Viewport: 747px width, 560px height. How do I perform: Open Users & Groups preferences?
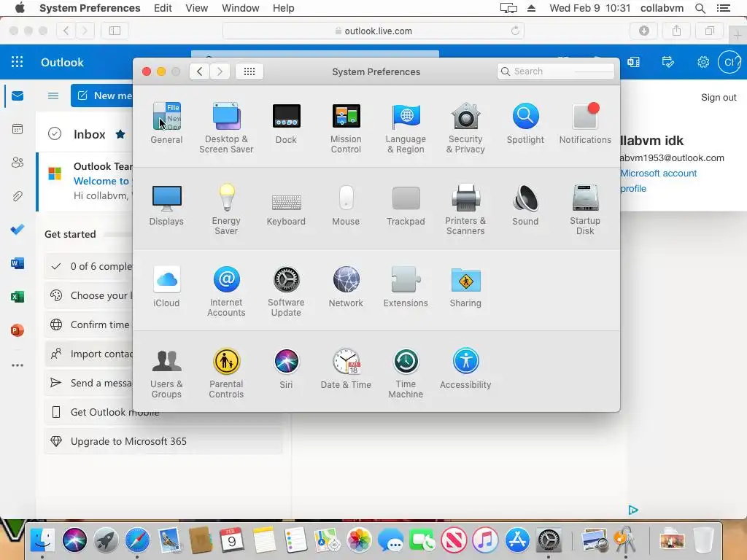coord(166,373)
